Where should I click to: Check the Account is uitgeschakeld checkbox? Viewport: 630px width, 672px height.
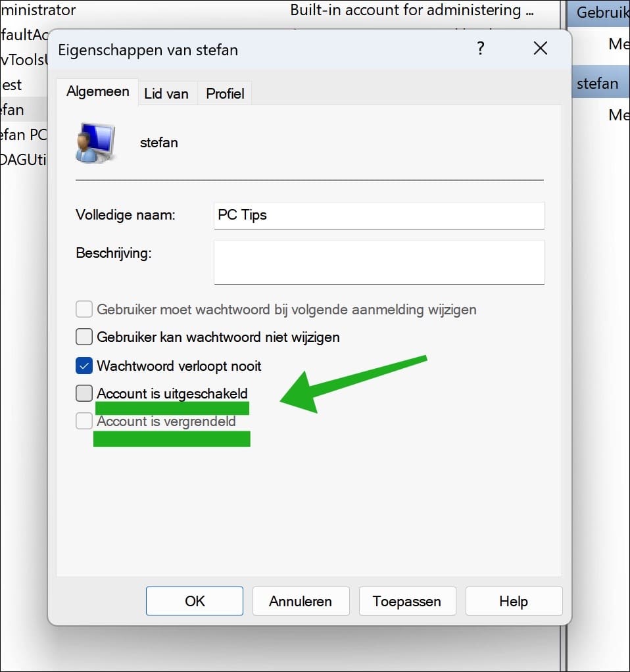(84, 393)
